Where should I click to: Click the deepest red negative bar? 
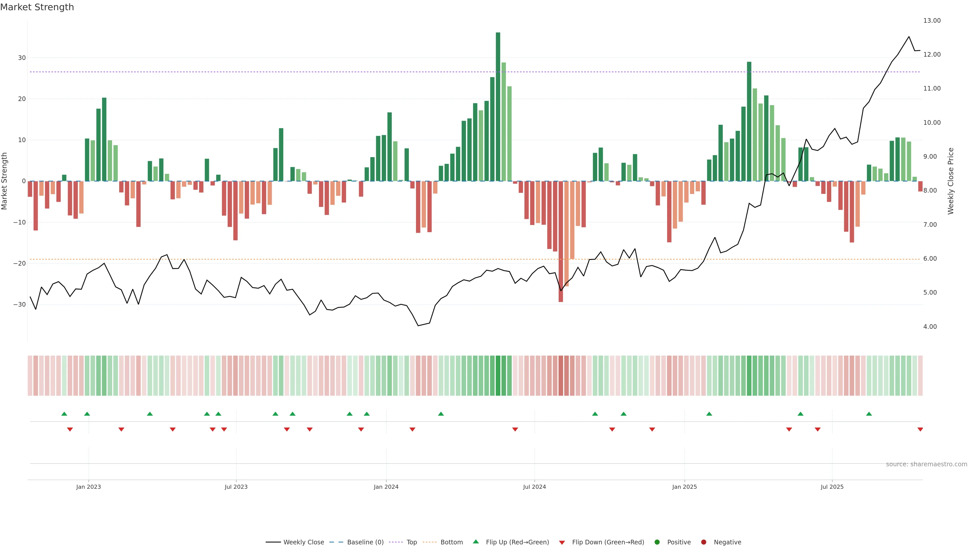click(561, 242)
